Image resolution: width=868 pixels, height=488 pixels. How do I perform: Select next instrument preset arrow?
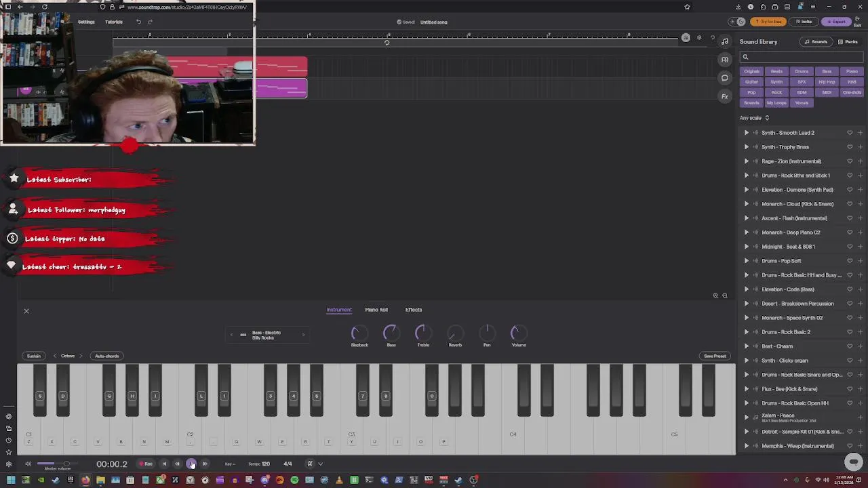pyautogui.click(x=303, y=335)
